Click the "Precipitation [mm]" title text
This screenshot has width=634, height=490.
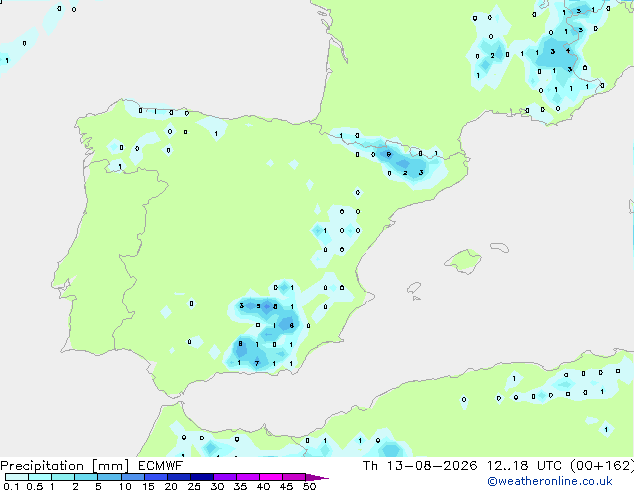point(65,466)
